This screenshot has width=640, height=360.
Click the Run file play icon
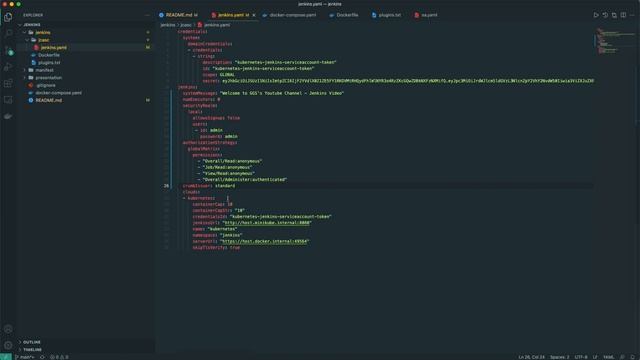pos(596,15)
